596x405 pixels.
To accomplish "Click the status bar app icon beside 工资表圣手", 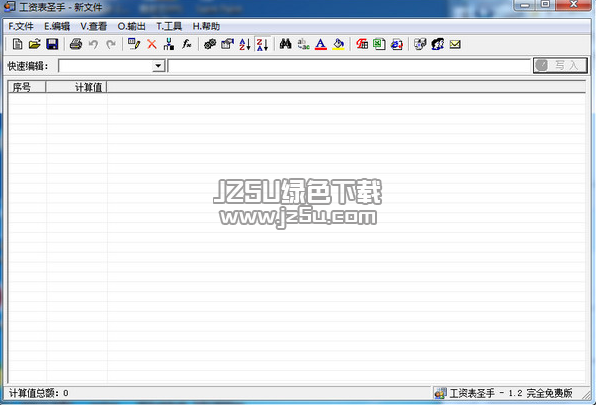I will click(440, 394).
